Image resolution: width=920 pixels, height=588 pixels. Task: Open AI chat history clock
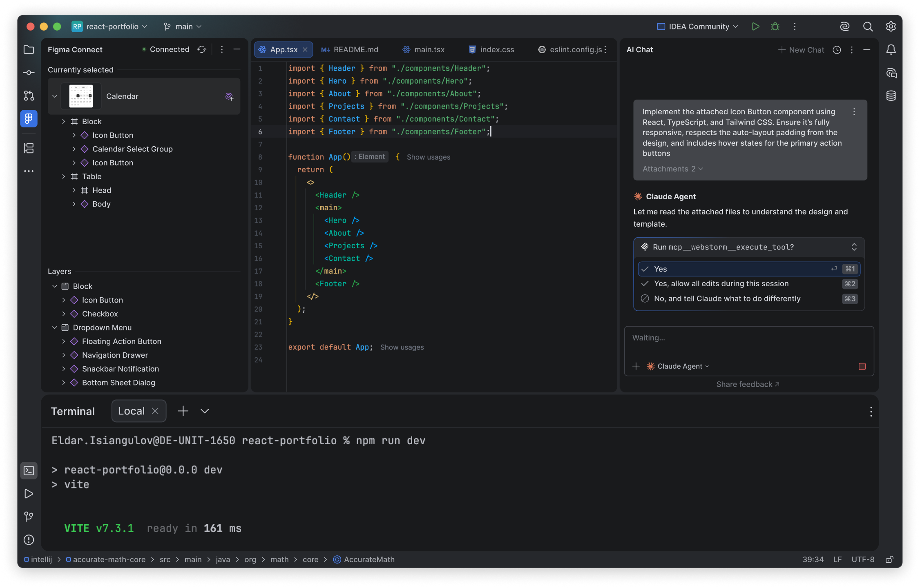click(x=837, y=50)
